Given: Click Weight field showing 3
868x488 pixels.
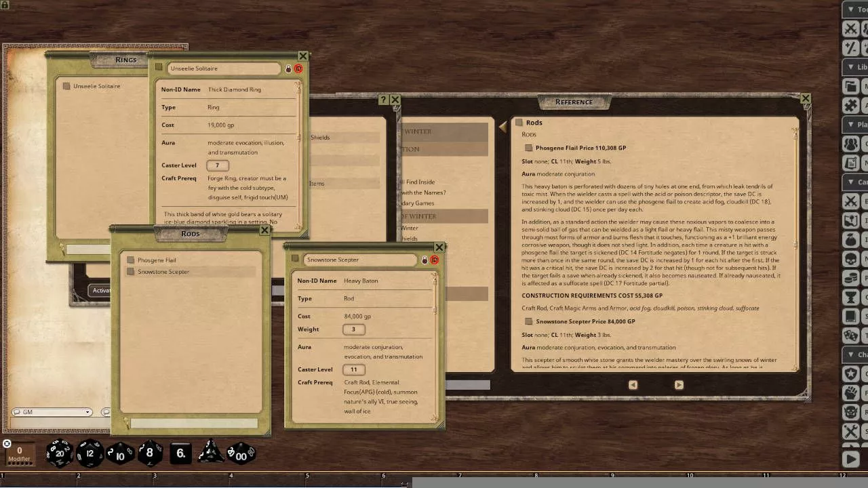Looking at the screenshot, I should point(353,329).
